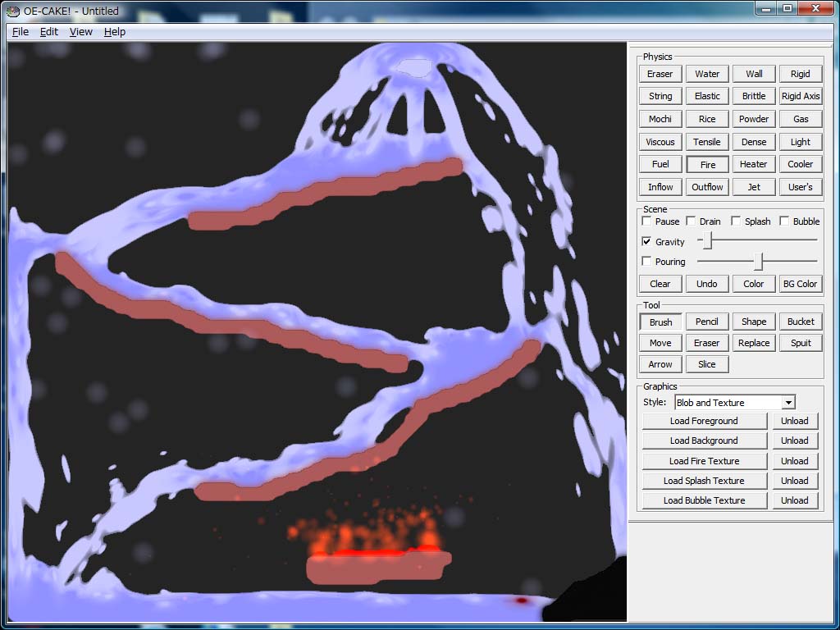840x630 pixels.
Task: Open the Color chooser button
Action: click(754, 284)
